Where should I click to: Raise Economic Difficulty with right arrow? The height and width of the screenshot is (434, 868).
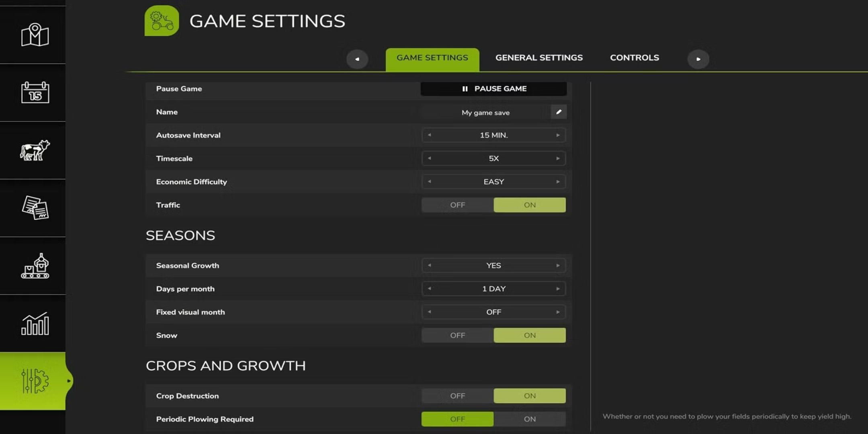(558, 182)
